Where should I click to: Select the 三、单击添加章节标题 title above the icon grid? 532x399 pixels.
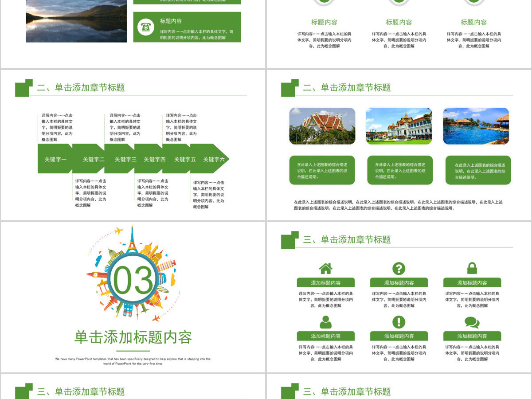pos(347,240)
